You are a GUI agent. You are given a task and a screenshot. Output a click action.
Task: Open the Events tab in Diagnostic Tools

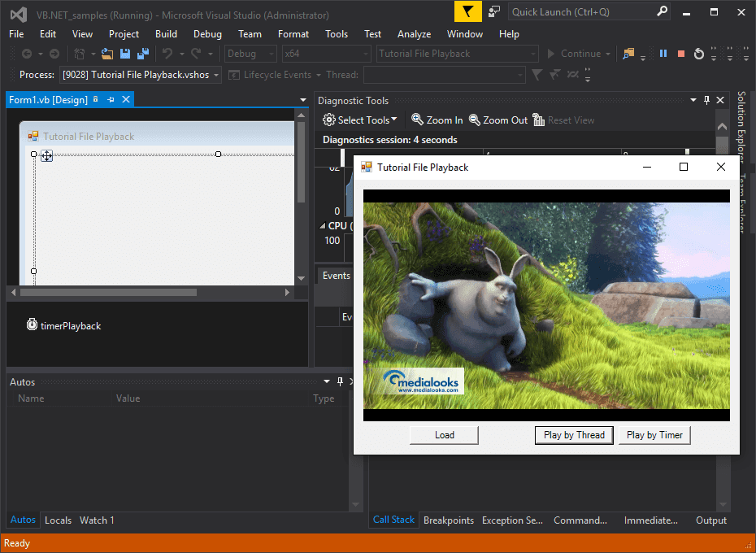336,275
